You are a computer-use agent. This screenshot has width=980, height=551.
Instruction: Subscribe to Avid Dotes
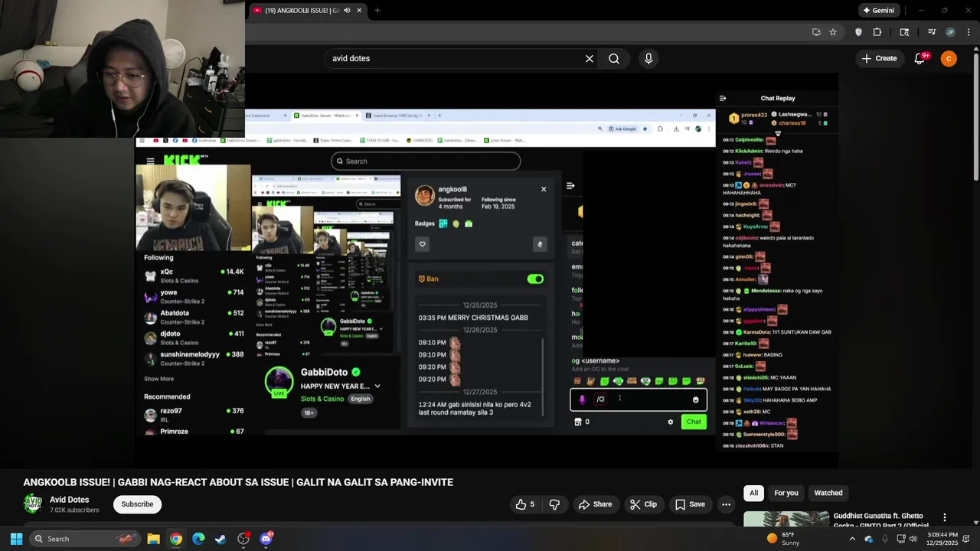[x=138, y=504]
